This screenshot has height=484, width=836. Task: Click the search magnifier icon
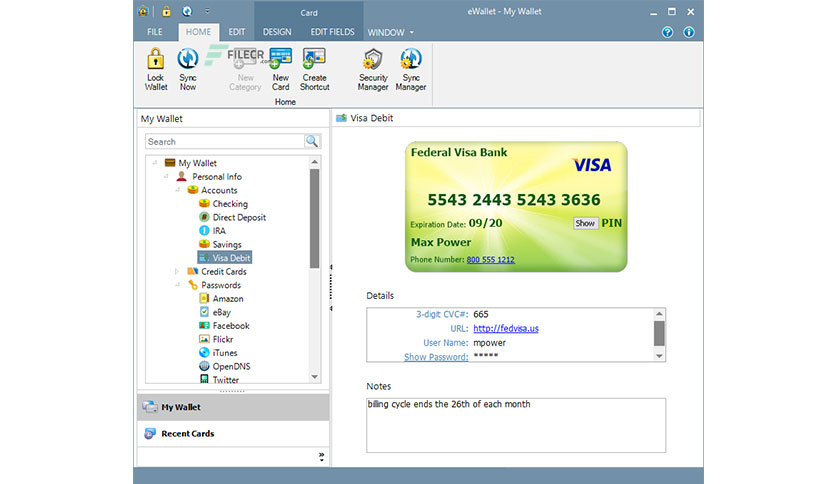click(x=312, y=141)
